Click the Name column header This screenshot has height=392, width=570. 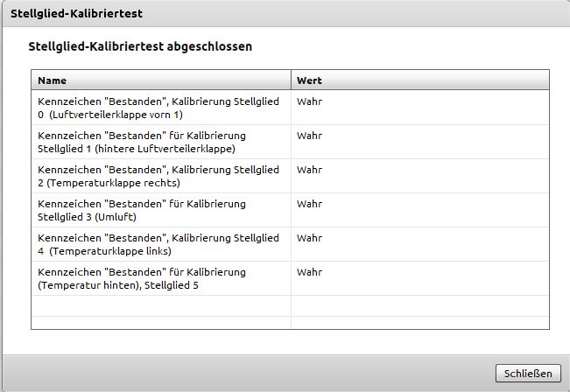[53, 80]
